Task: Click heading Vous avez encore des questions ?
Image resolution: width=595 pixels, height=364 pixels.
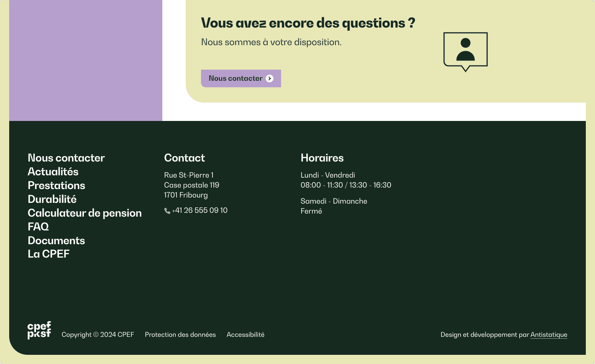Action: [x=308, y=23]
